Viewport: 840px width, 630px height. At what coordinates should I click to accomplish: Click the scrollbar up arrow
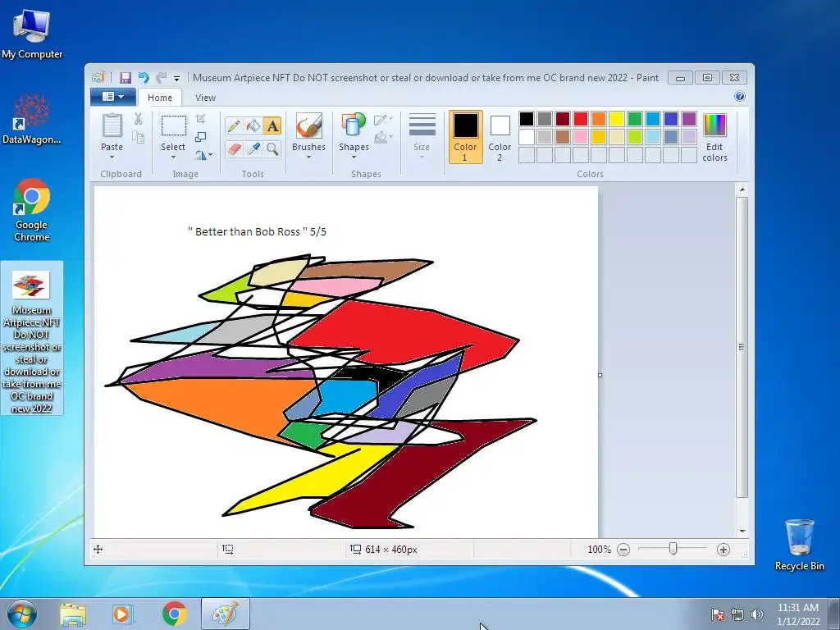click(x=742, y=189)
